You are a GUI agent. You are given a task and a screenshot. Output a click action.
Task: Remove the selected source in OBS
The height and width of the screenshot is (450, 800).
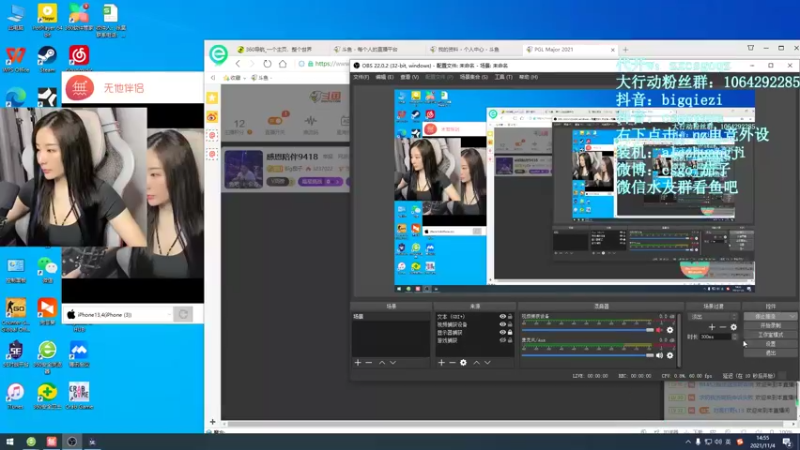click(x=452, y=363)
